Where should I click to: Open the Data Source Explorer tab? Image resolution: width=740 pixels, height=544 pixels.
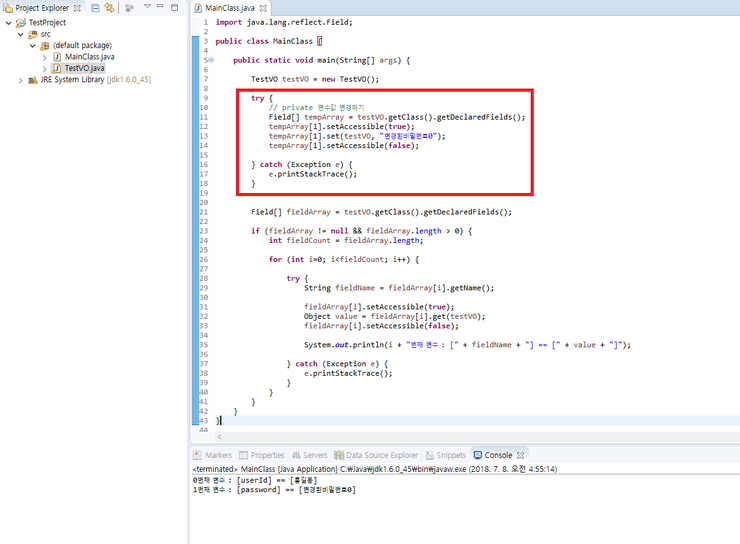click(x=375, y=455)
